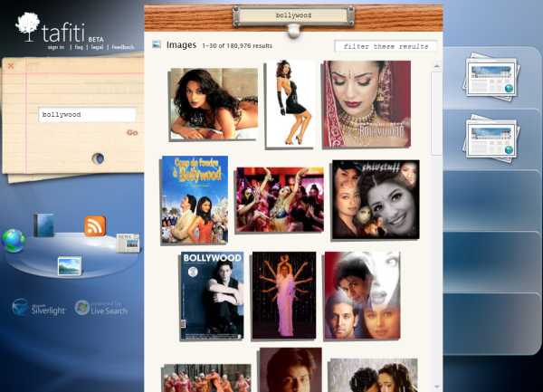The width and height of the screenshot is (543, 392).
Task: Click the filter these results field
Action: coord(386,46)
